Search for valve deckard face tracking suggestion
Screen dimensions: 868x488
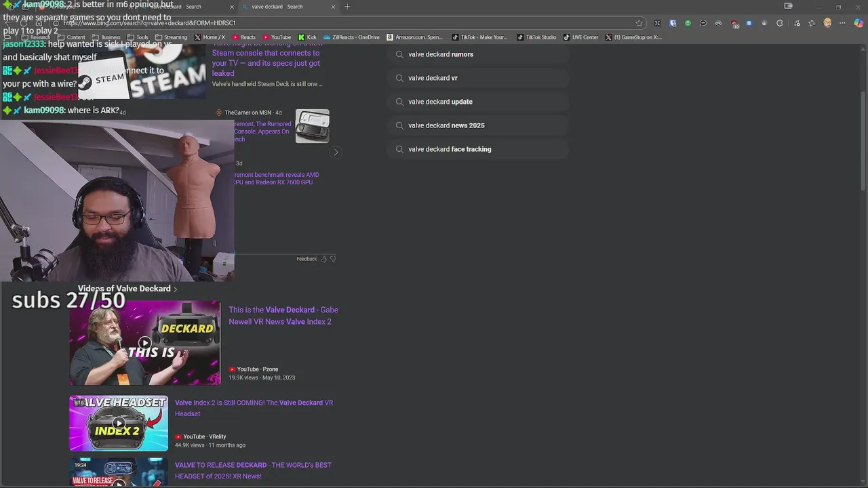pos(478,149)
